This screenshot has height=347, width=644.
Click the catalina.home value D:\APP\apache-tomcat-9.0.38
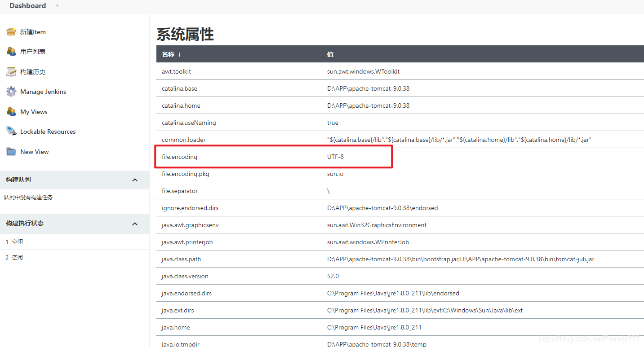[368, 105]
